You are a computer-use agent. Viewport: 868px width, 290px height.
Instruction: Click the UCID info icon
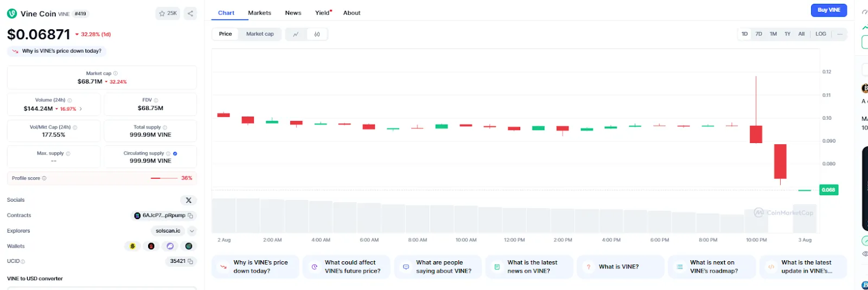click(23, 261)
